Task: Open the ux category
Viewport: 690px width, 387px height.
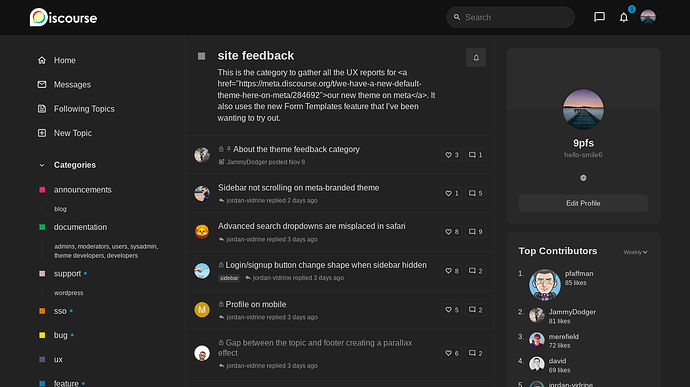Action: click(58, 360)
